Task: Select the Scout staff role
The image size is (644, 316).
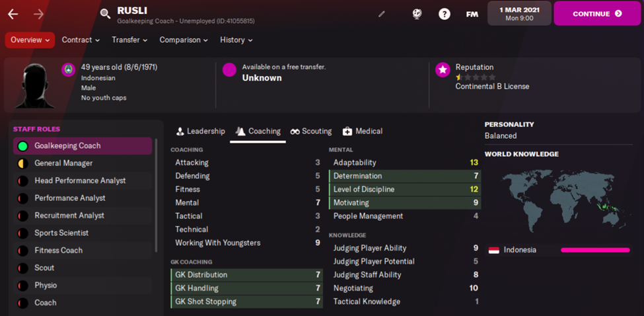Action: (x=44, y=268)
